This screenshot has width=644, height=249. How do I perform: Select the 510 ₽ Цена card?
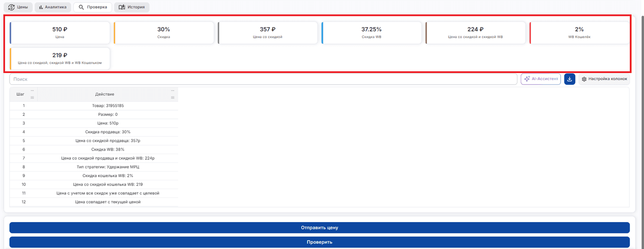60,33
